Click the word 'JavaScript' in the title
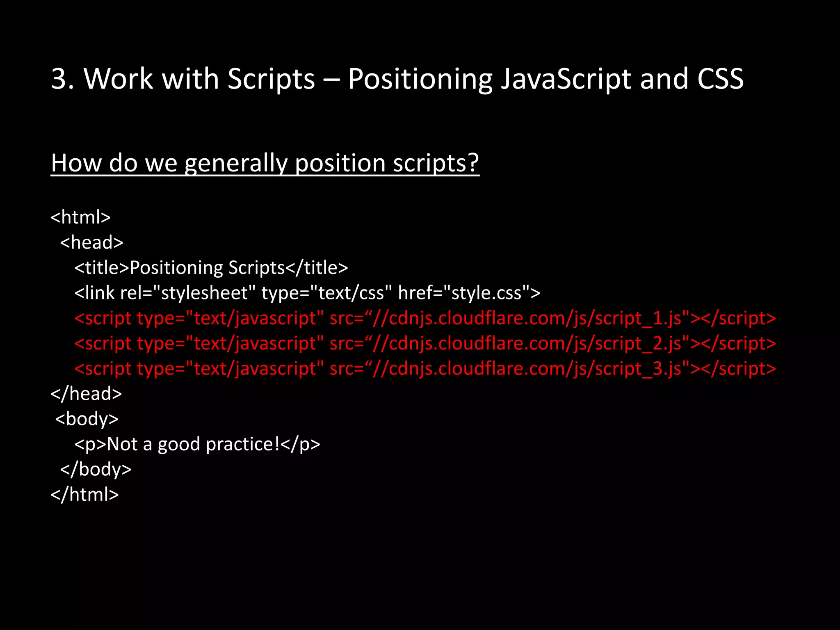The height and width of the screenshot is (630, 840). pos(566,79)
